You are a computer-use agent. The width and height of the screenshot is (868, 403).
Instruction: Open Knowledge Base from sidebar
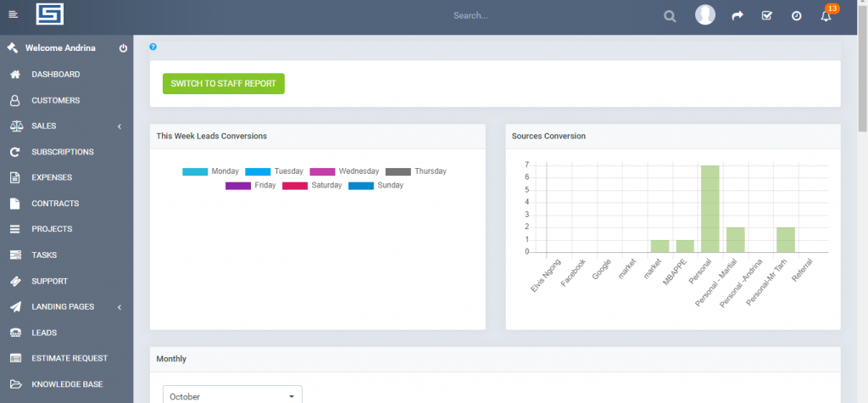click(x=67, y=384)
